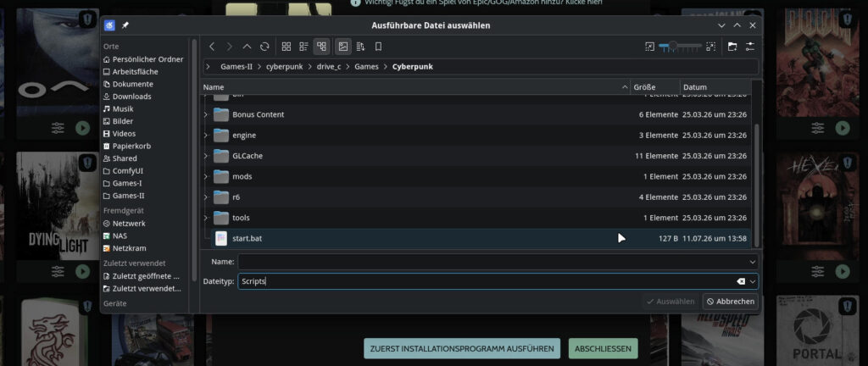868x366 pixels.
Task: Click Games in the breadcrumb path
Action: click(366, 67)
